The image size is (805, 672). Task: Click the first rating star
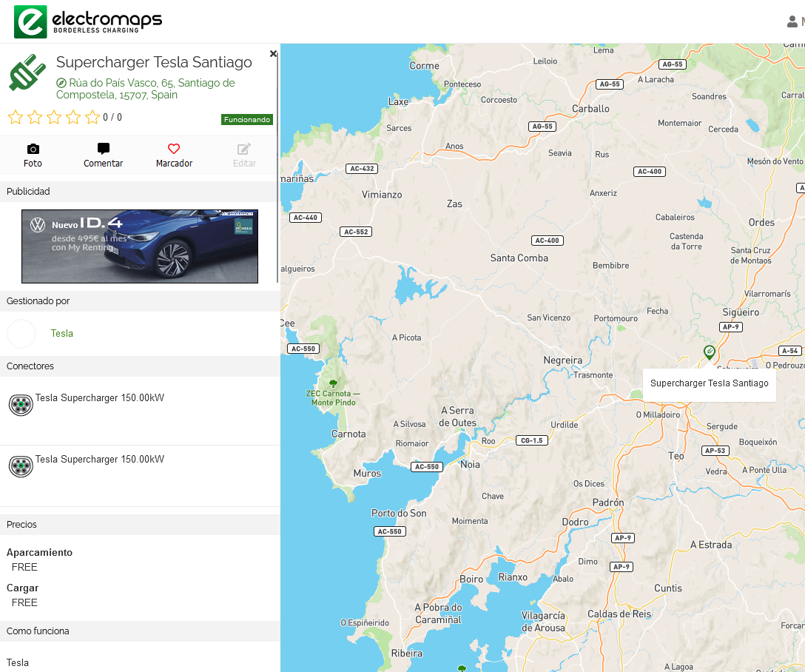(16, 117)
